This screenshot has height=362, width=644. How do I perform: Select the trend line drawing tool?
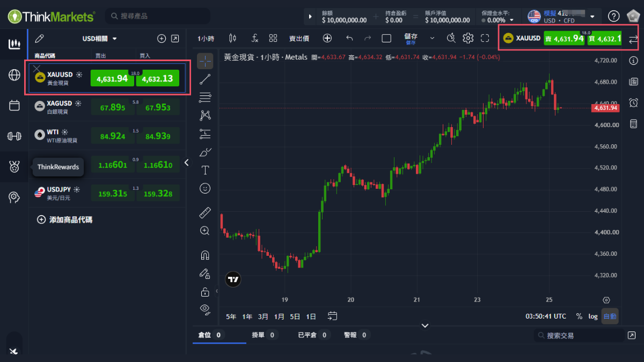click(205, 79)
